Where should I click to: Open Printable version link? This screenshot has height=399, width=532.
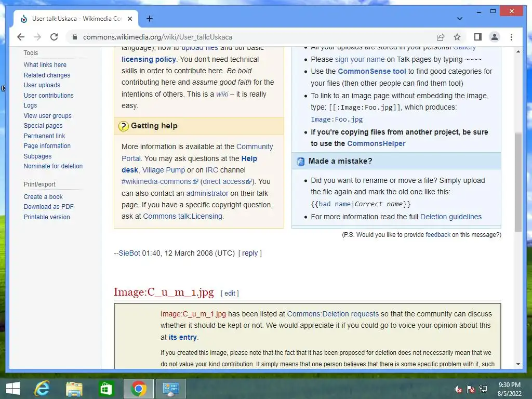pyautogui.click(x=47, y=217)
